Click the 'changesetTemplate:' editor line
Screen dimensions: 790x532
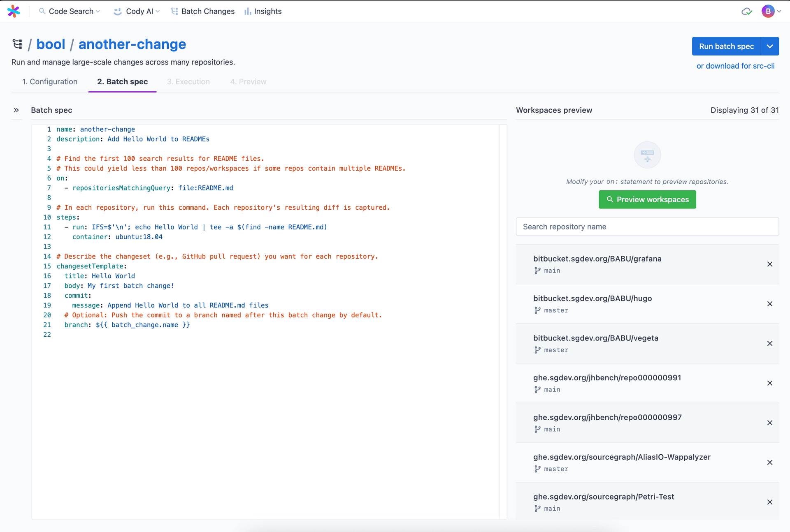91,266
